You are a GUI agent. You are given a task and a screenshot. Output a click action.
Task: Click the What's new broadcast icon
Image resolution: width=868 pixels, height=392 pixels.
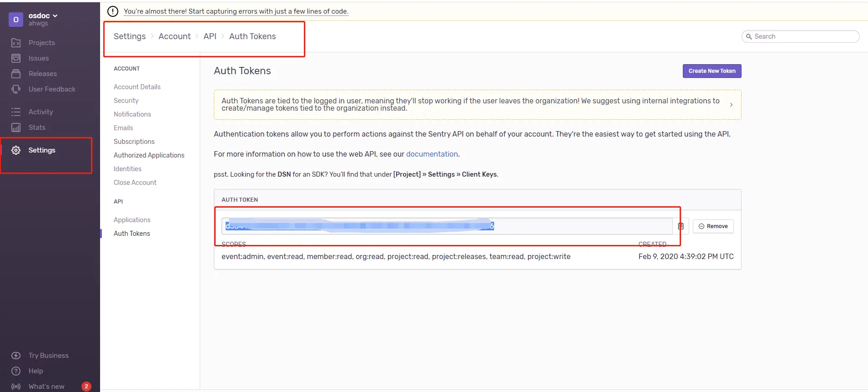[x=16, y=387]
